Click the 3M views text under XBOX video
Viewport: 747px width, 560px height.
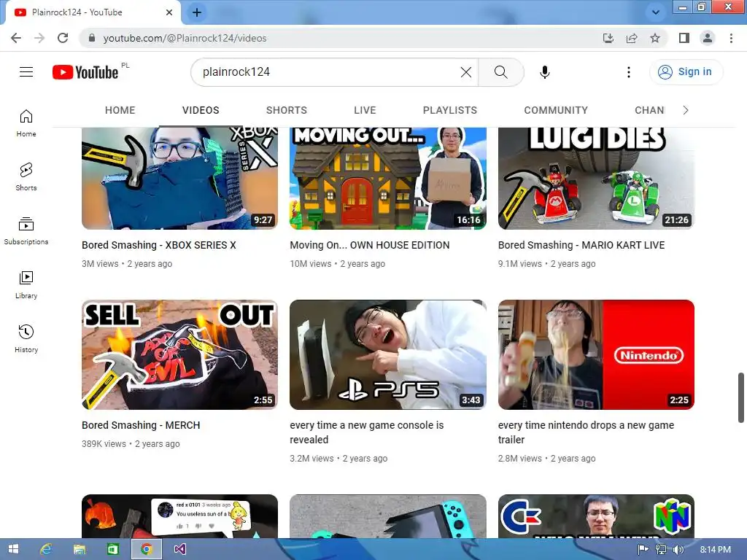coord(100,264)
